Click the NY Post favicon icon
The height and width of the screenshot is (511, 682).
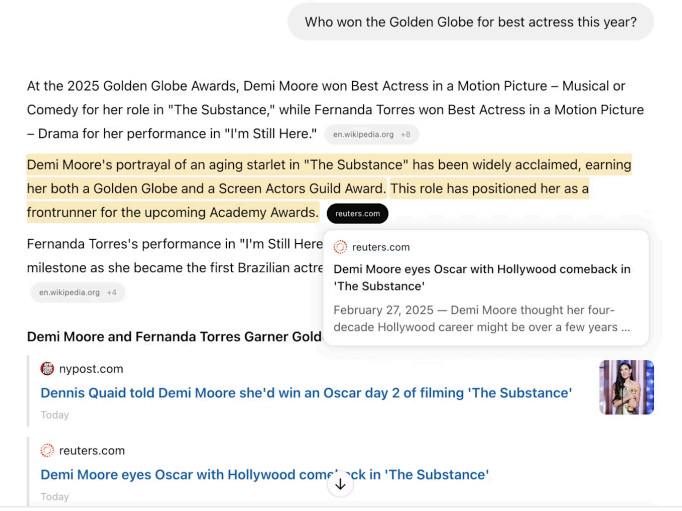(x=47, y=369)
